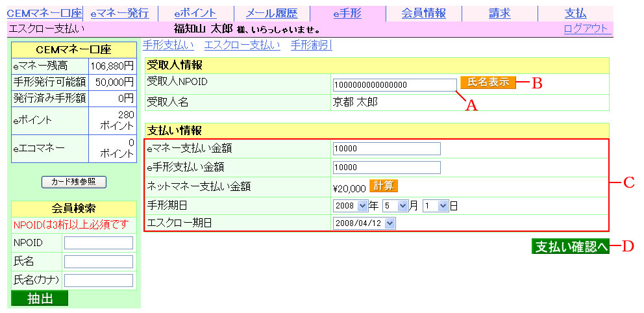The image size is (644, 313).
Task: Expand the 手形期日 year dropdown
Action: pyautogui.click(x=350, y=205)
